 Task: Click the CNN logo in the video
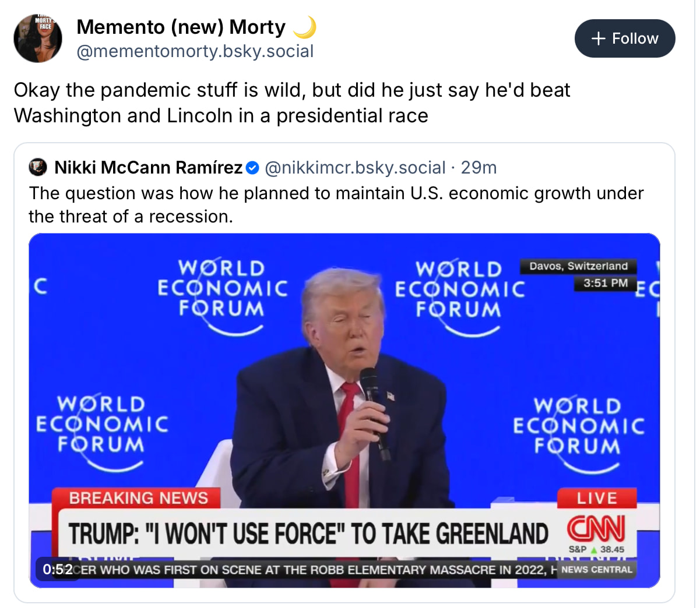pyautogui.click(x=596, y=529)
